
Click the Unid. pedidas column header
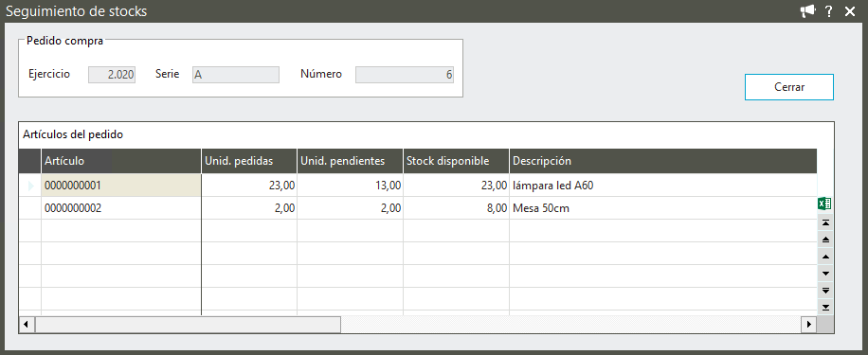point(249,161)
